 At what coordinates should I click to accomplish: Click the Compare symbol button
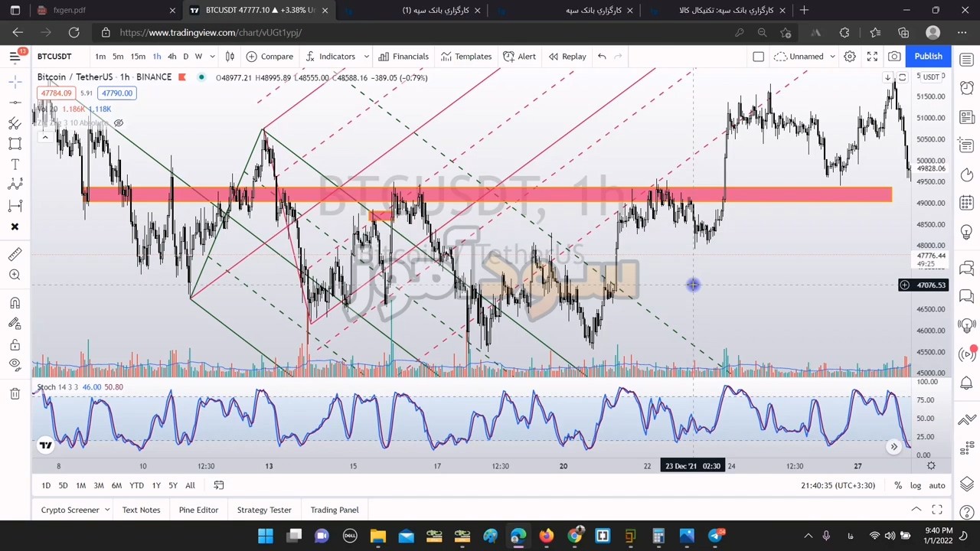coord(269,56)
